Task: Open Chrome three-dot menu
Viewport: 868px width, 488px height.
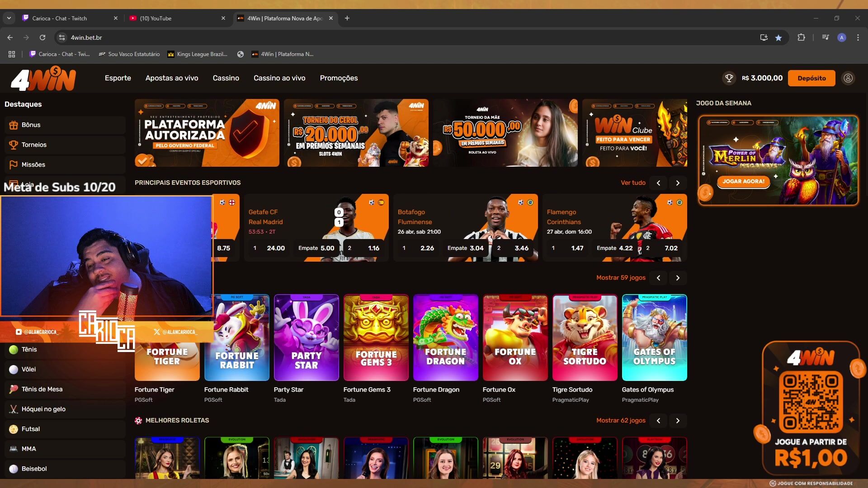Action: tap(858, 38)
